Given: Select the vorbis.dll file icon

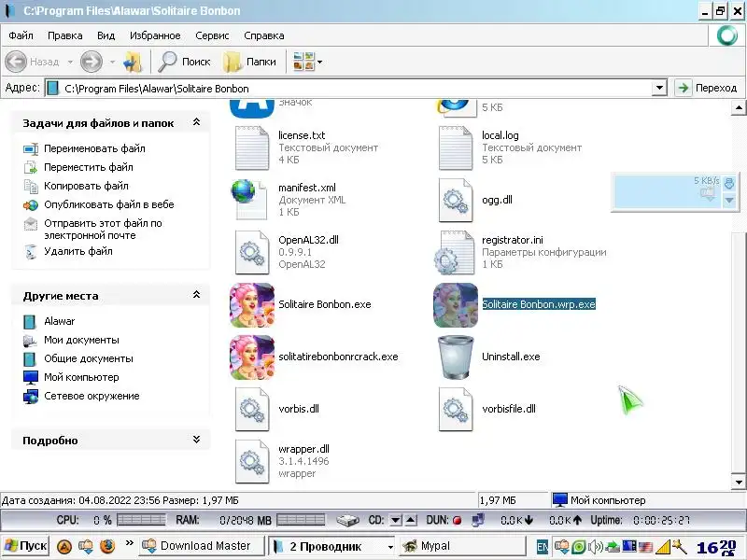Looking at the screenshot, I should pos(252,410).
